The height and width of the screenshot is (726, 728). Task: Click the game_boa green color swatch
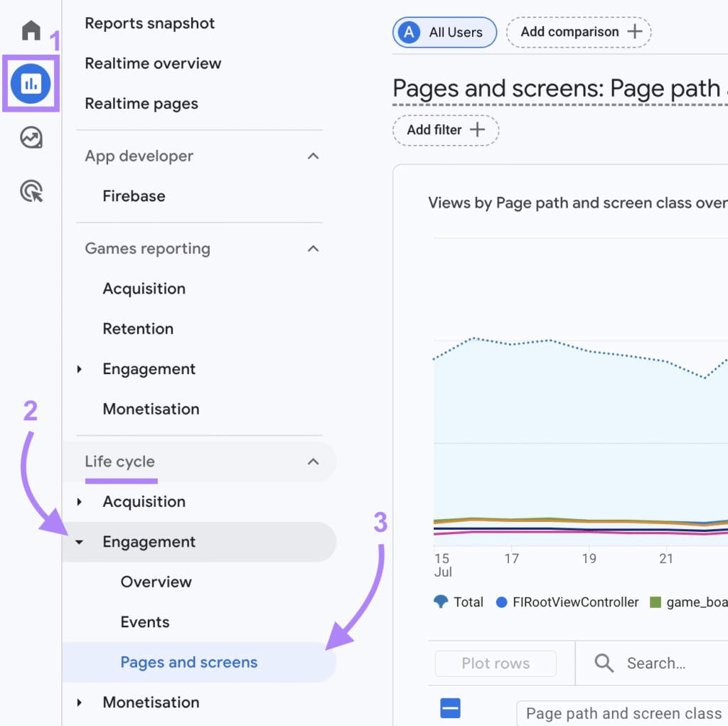[655, 602]
